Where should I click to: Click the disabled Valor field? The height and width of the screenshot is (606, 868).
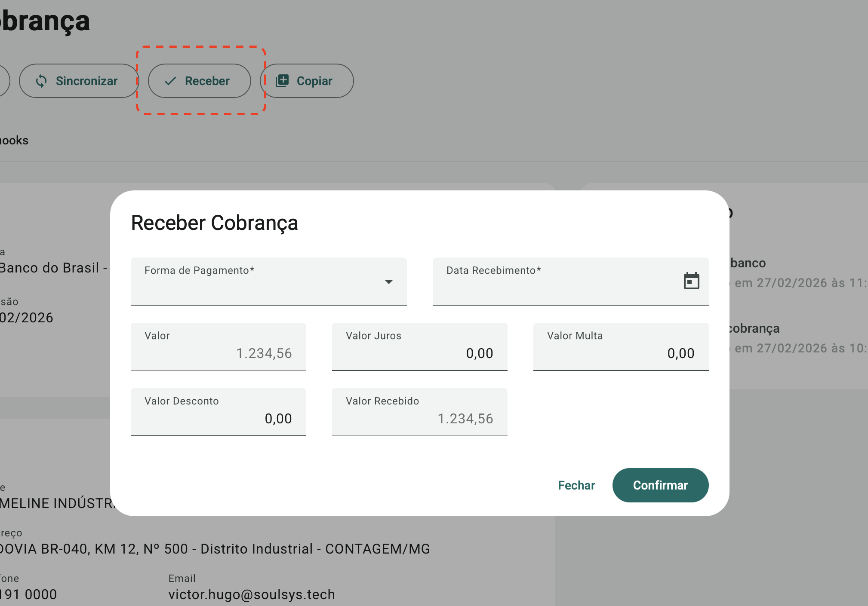(x=218, y=348)
